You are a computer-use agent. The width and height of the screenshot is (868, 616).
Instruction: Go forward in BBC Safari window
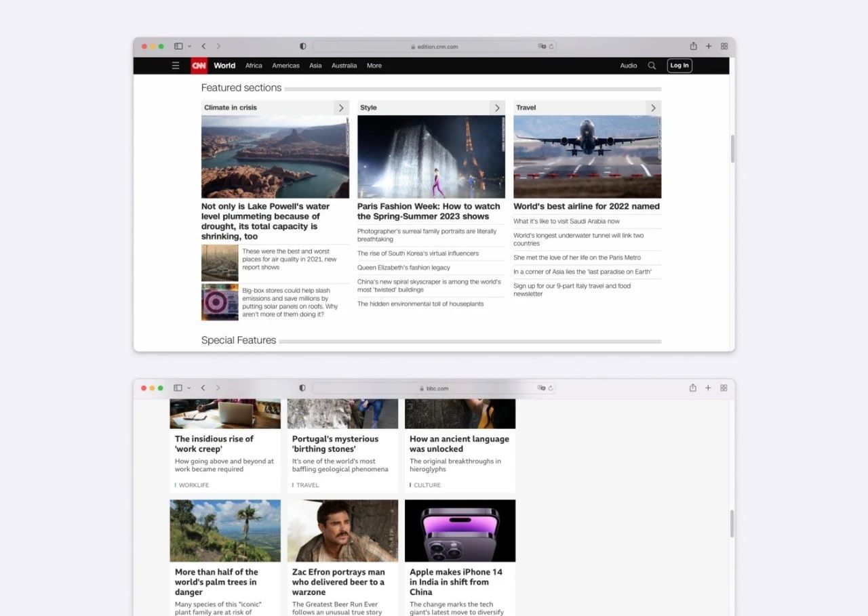coord(218,388)
